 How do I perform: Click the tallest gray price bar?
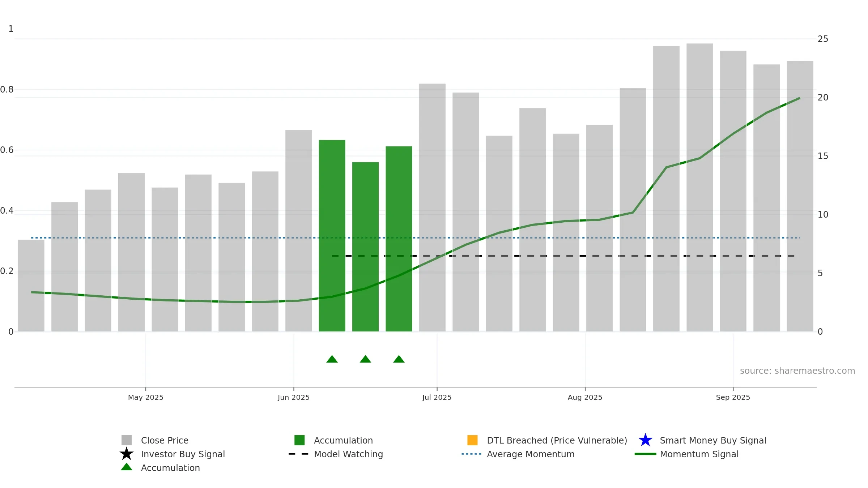(699, 188)
